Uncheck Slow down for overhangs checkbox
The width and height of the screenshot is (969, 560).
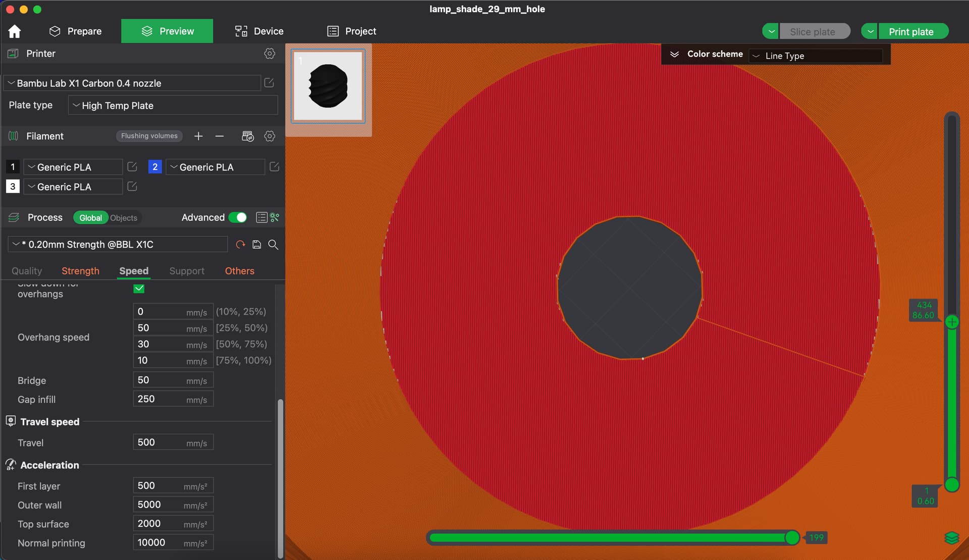[139, 289]
